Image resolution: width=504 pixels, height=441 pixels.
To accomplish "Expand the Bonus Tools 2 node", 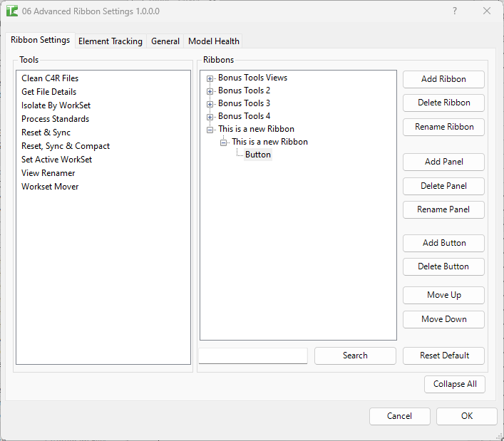I will point(210,91).
